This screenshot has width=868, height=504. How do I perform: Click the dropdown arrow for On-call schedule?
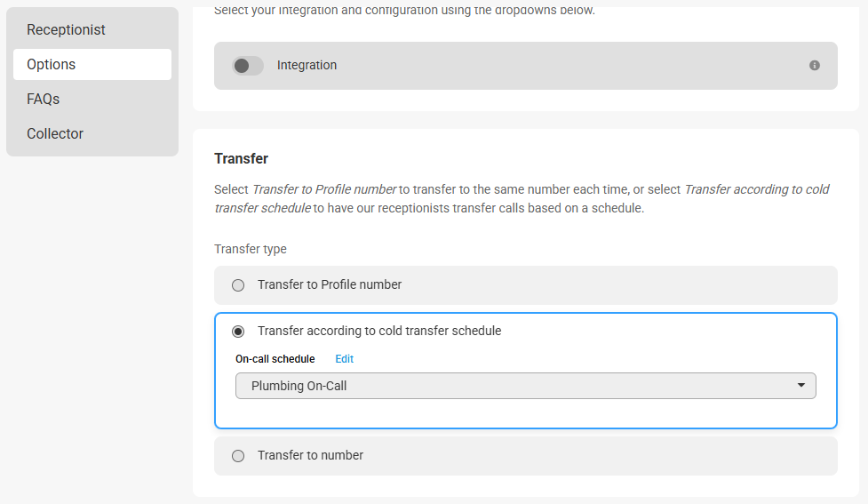click(801, 386)
